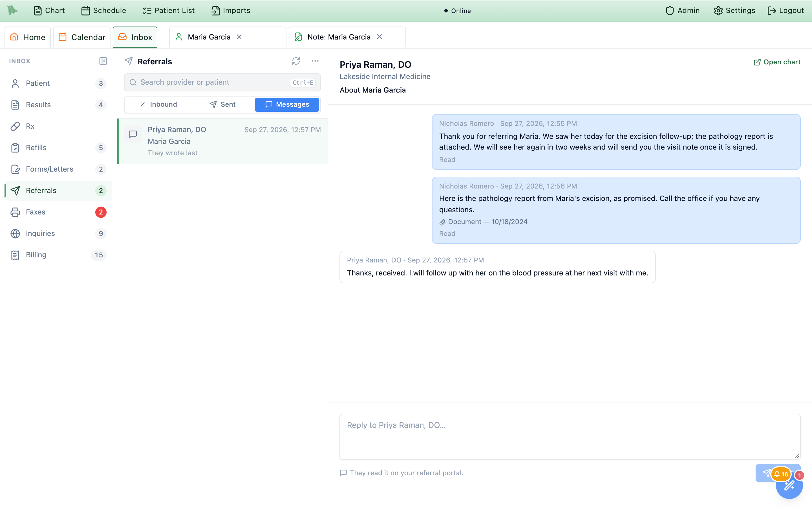Click the Online status indicator
The height and width of the screenshot is (508, 812).
(457, 11)
